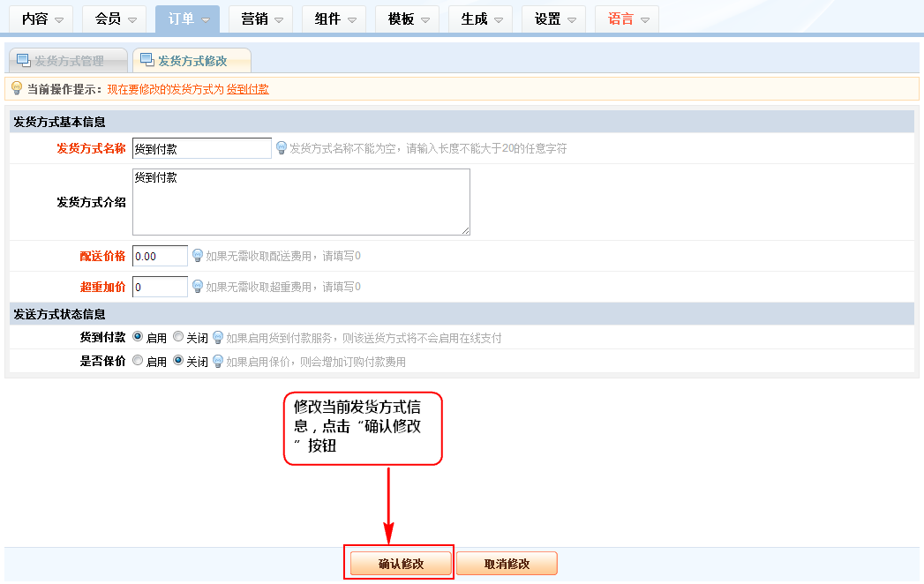The height and width of the screenshot is (584, 924).
Task: Click the hint bulb beside 配送价格 field
Action: [198, 256]
